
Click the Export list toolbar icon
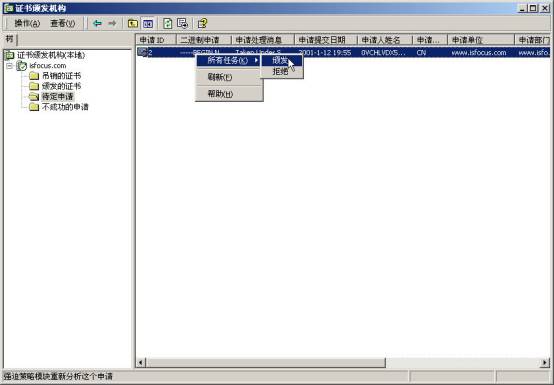click(182, 24)
